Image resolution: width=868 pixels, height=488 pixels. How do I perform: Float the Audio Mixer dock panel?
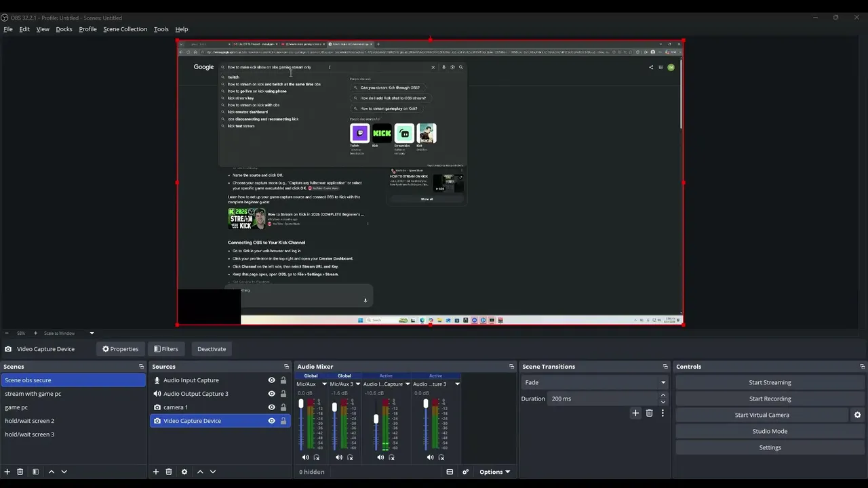click(x=511, y=367)
